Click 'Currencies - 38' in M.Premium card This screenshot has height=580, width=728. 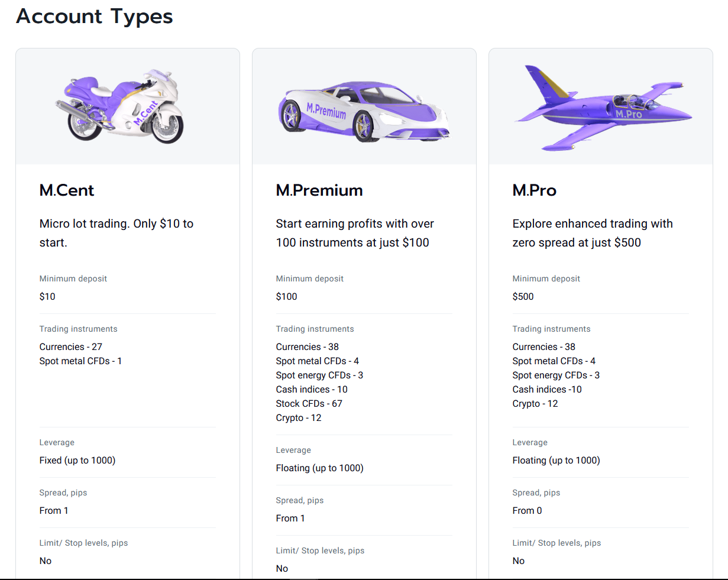(308, 347)
